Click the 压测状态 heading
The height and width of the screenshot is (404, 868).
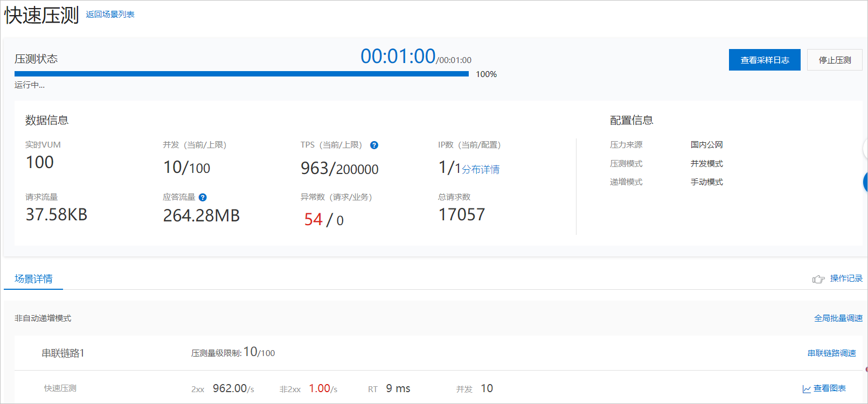click(36, 59)
